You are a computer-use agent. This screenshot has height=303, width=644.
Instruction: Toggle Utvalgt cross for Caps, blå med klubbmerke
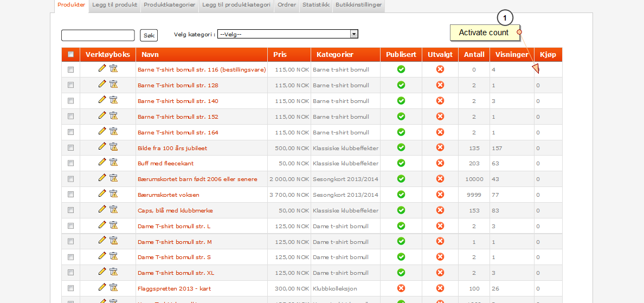440,210
